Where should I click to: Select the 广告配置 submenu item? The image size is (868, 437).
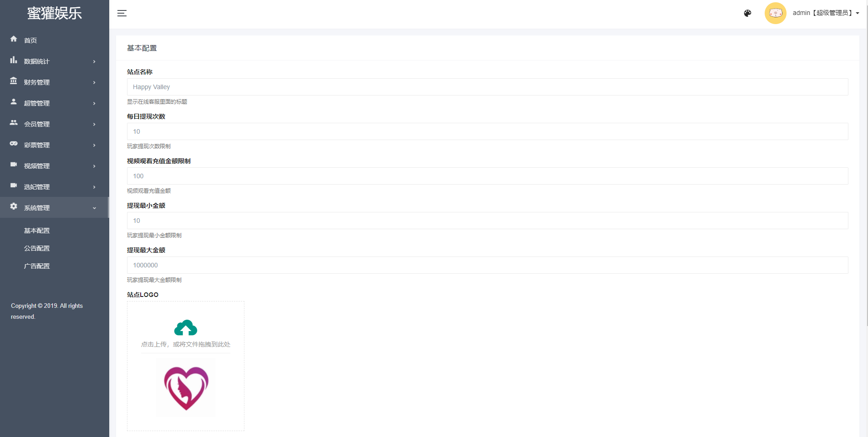pos(37,266)
